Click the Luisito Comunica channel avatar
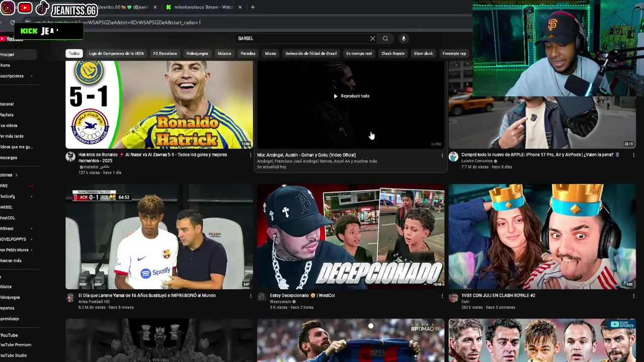 tap(453, 156)
